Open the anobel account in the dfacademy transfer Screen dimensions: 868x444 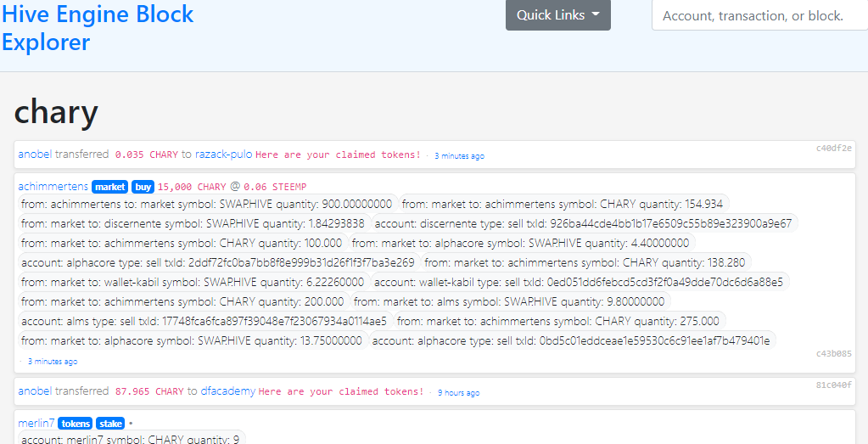(36, 391)
